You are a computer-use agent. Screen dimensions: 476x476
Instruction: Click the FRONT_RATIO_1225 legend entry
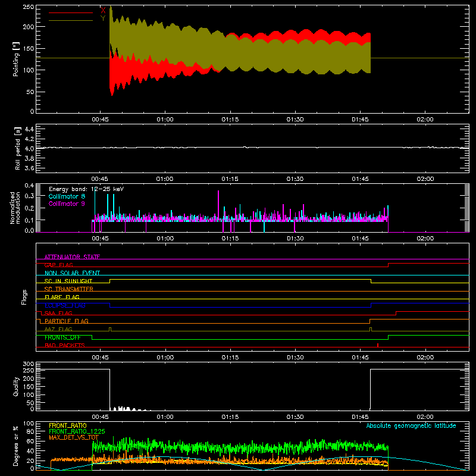[77, 431]
